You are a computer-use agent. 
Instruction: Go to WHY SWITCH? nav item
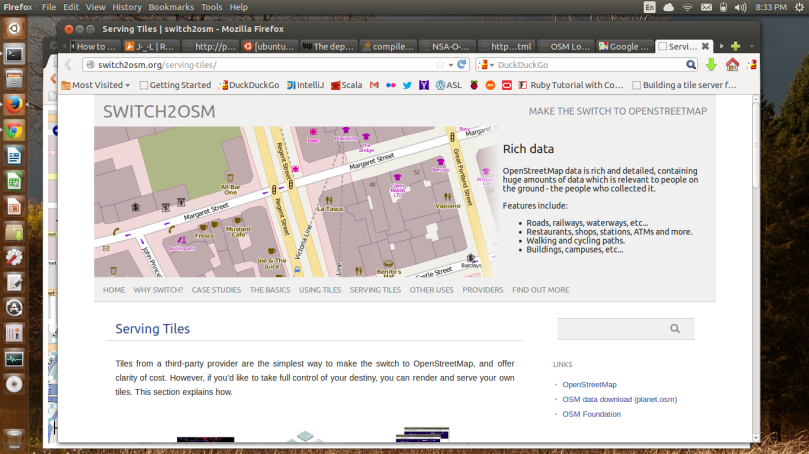158,290
